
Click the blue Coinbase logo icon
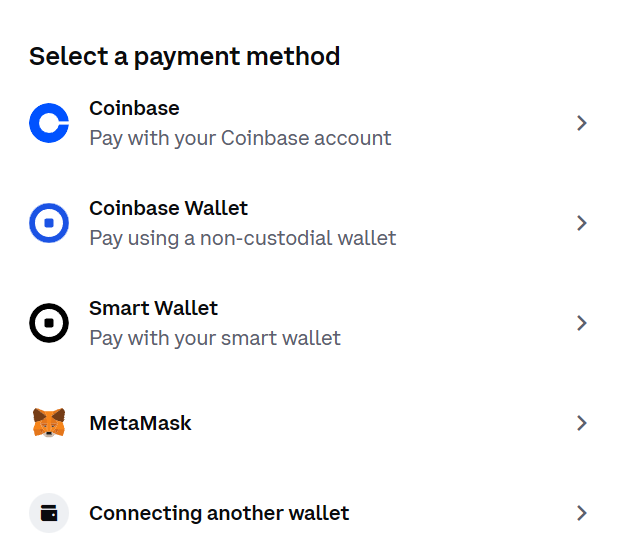point(49,123)
